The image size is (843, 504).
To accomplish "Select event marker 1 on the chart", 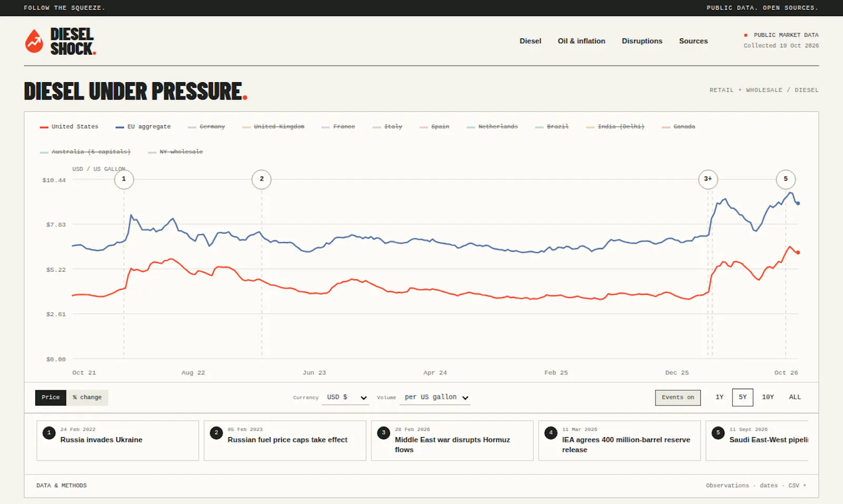I will (124, 179).
